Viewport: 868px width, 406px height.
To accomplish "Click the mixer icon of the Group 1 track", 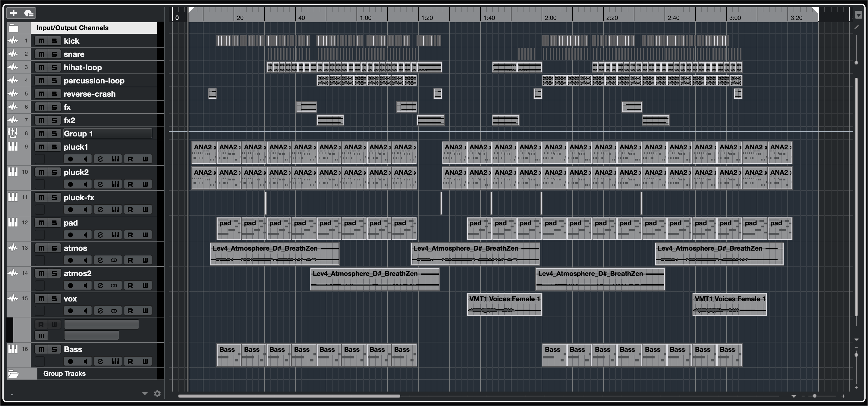I will point(13,133).
